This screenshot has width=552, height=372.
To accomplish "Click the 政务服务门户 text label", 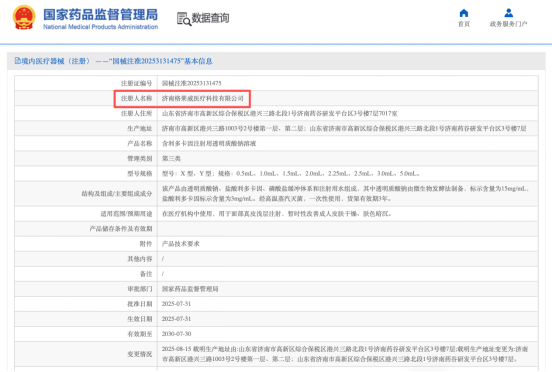I will 508,24.
